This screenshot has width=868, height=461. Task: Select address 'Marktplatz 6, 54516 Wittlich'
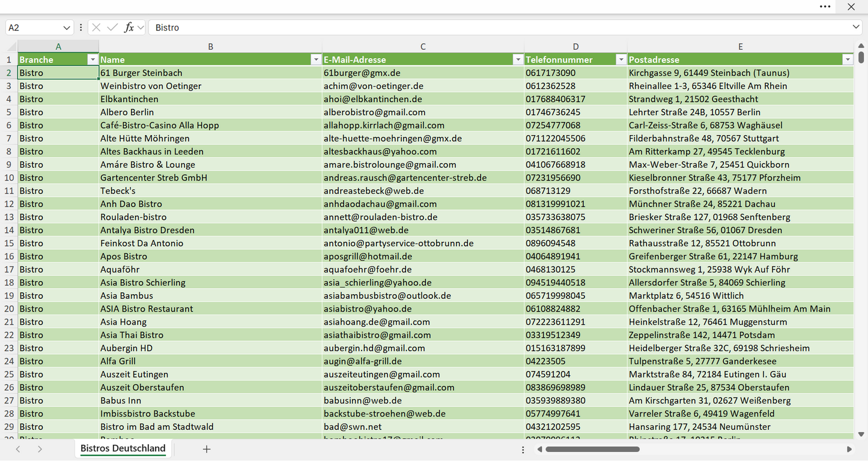pos(741,296)
